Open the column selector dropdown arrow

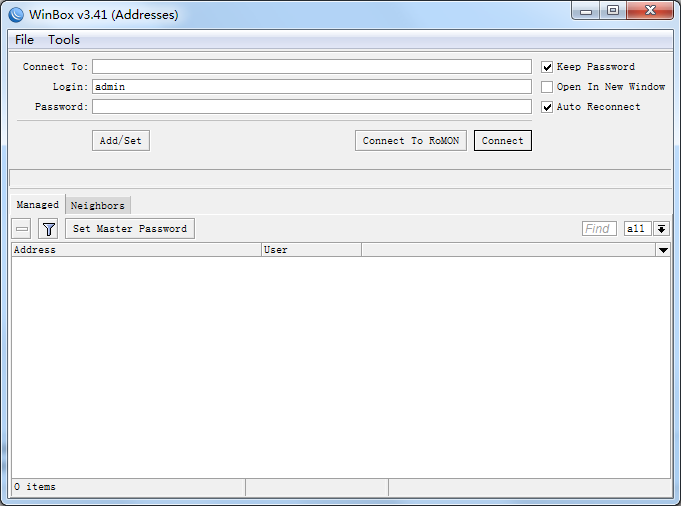663,250
